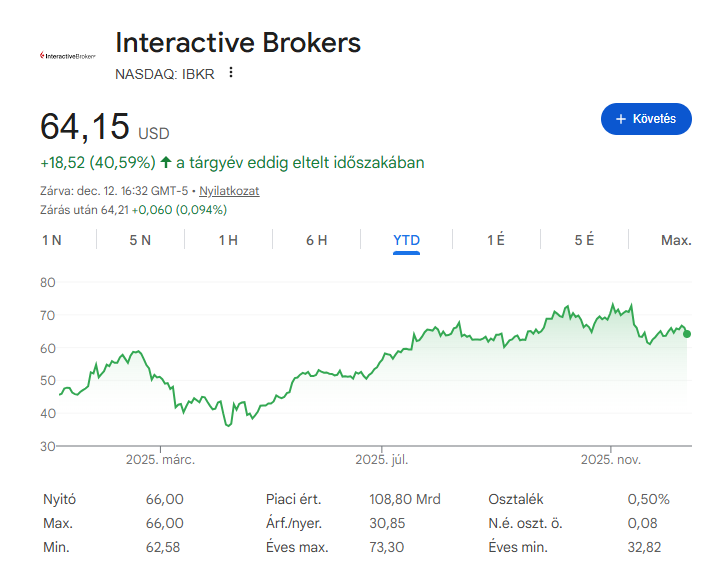Select the 1 N time range tab
Viewport: 706px width, 574px height.
pos(52,240)
